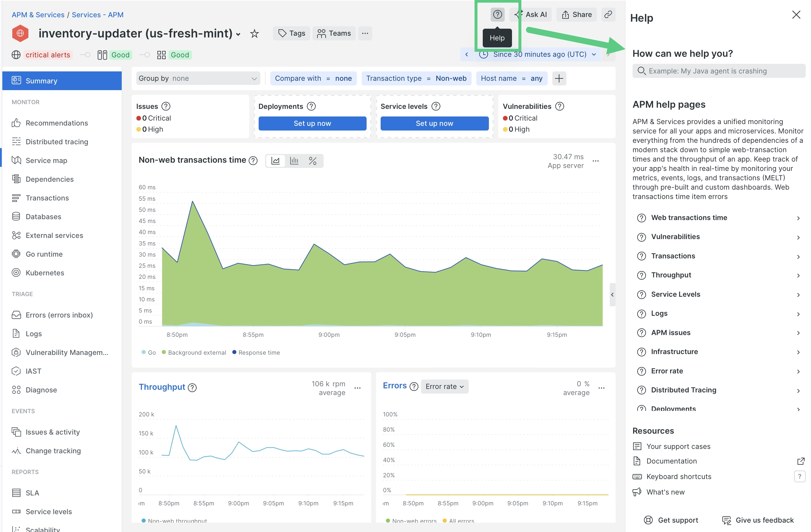811x532 pixels.
Task: Click the help search field
Action: [719, 71]
